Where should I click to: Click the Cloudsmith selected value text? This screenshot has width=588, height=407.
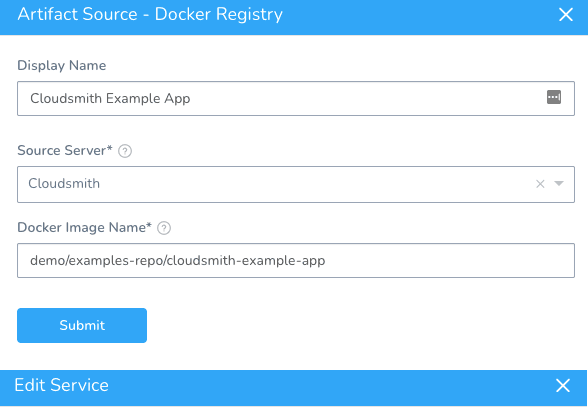click(64, 183)
